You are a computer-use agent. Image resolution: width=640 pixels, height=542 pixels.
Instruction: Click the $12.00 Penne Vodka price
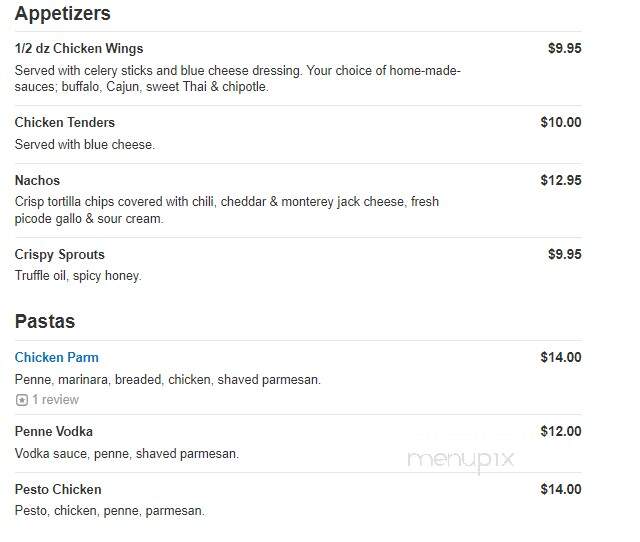[x=561, y=431]
